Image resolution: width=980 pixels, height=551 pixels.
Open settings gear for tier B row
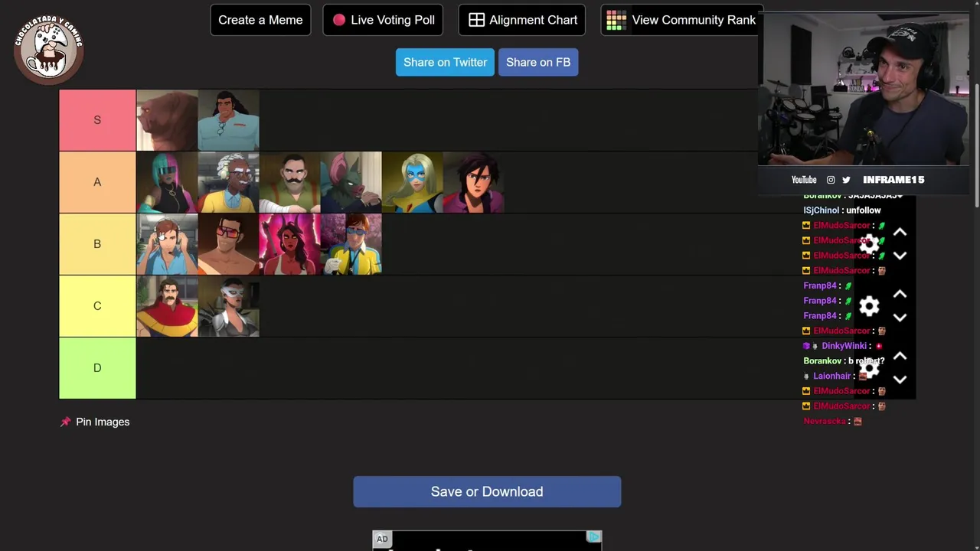pos(869,244)
